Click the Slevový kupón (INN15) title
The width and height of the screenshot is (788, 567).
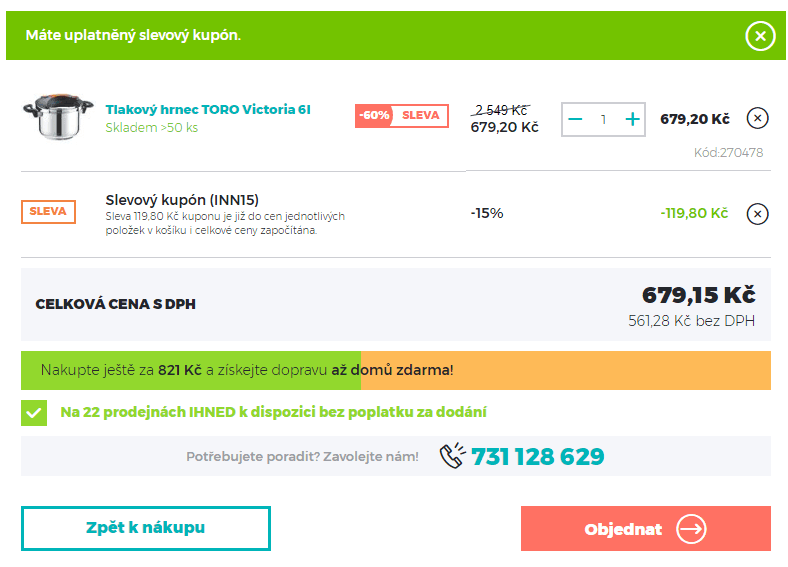(x=182, y=200)
